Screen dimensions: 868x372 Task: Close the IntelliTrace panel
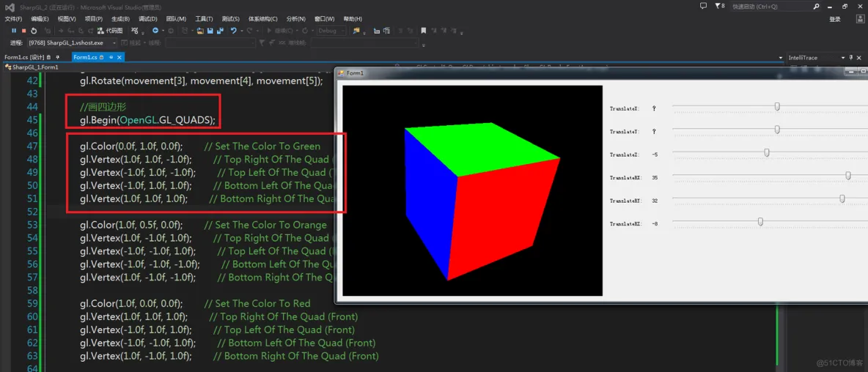[860, 58]
